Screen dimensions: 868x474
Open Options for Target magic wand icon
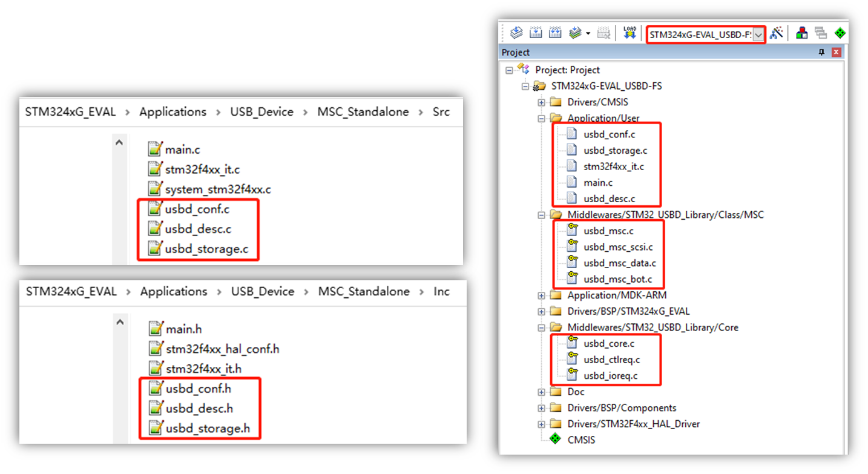point(777,33)
